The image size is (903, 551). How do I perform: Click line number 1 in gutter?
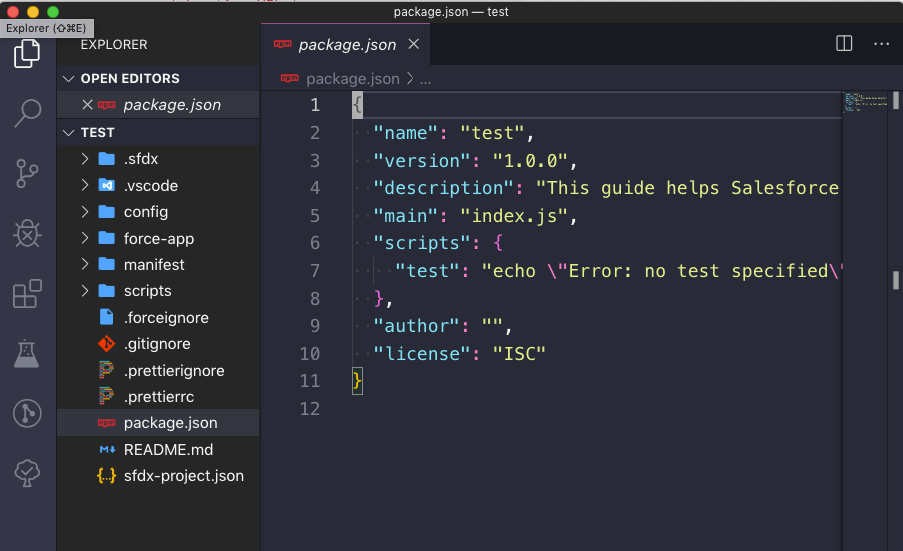315,105
